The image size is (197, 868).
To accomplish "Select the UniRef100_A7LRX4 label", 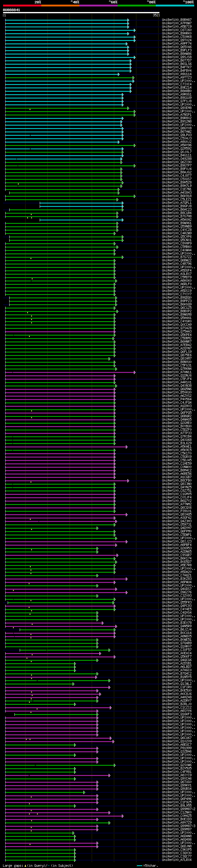I will (177, 860).
